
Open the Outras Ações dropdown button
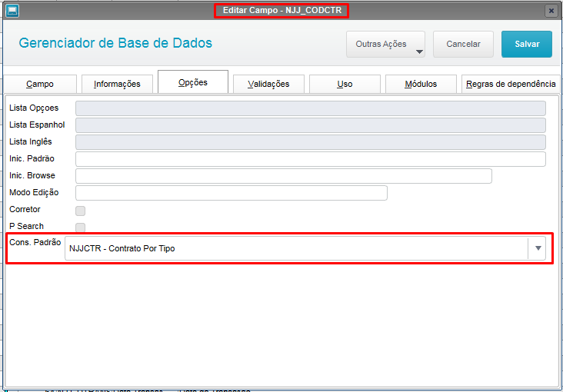coord(385,44)
